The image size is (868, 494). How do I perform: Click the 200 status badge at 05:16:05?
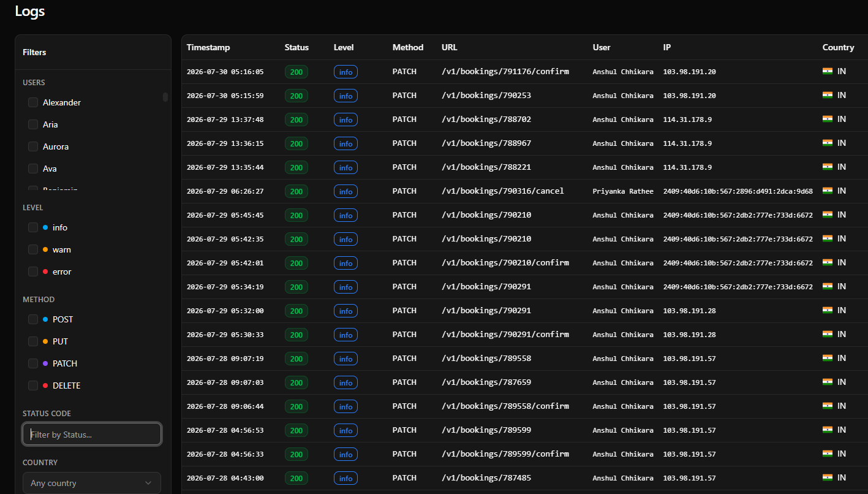point(296,72)
